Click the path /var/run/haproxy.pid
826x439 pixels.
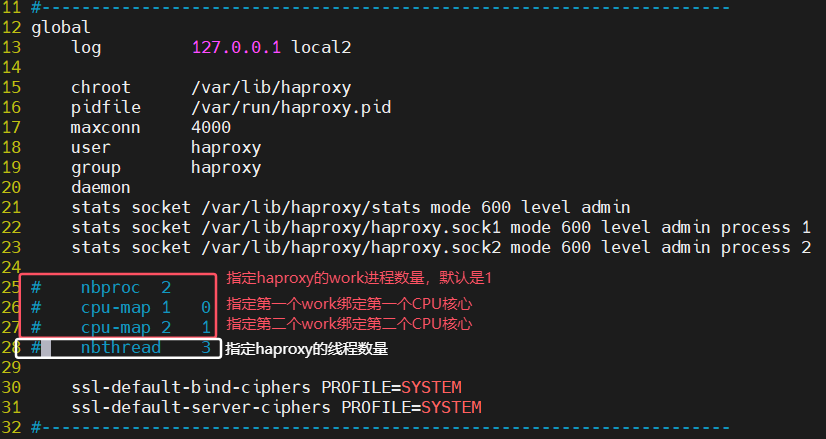pos(291,108)
